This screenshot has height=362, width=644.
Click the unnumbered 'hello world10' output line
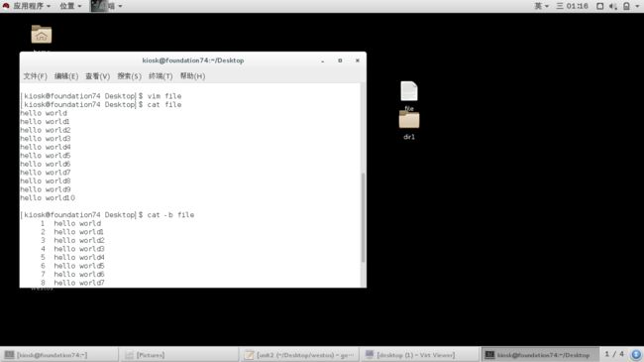click(x=48, y=198)
